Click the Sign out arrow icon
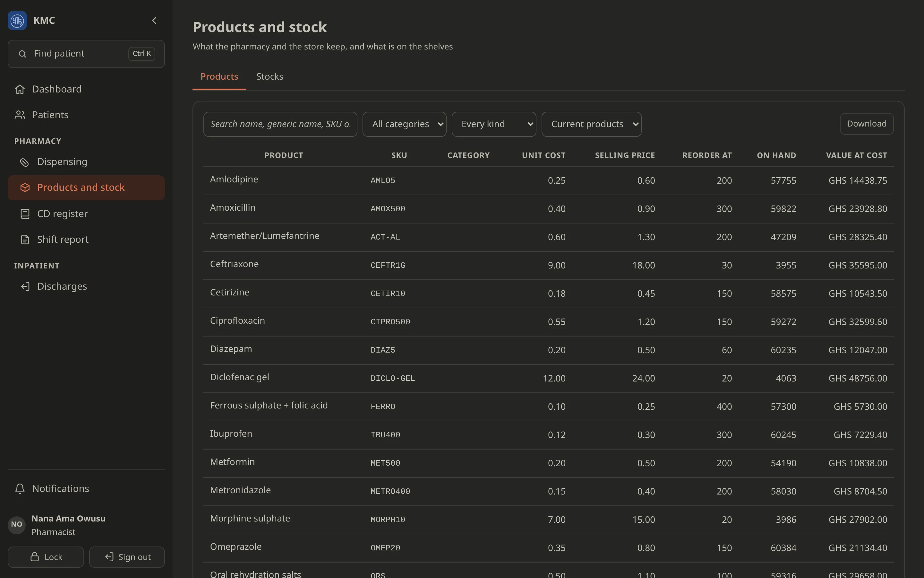 (109, 557)
